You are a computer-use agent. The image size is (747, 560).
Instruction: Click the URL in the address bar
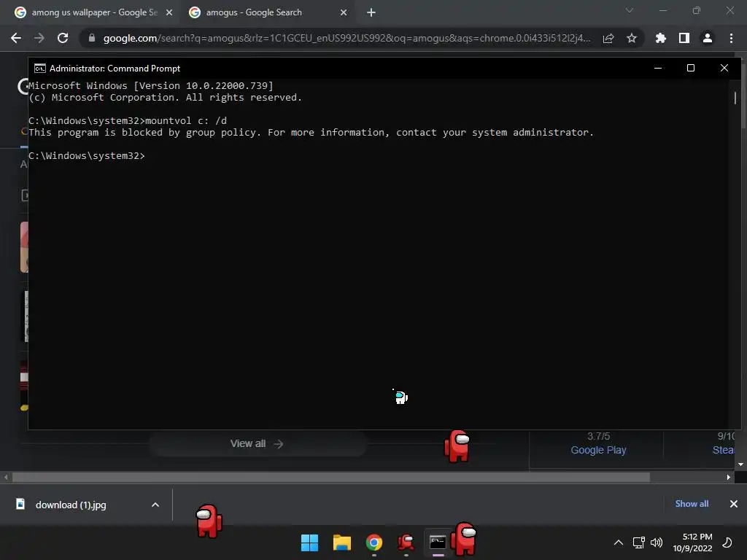[x=347, y=38]
